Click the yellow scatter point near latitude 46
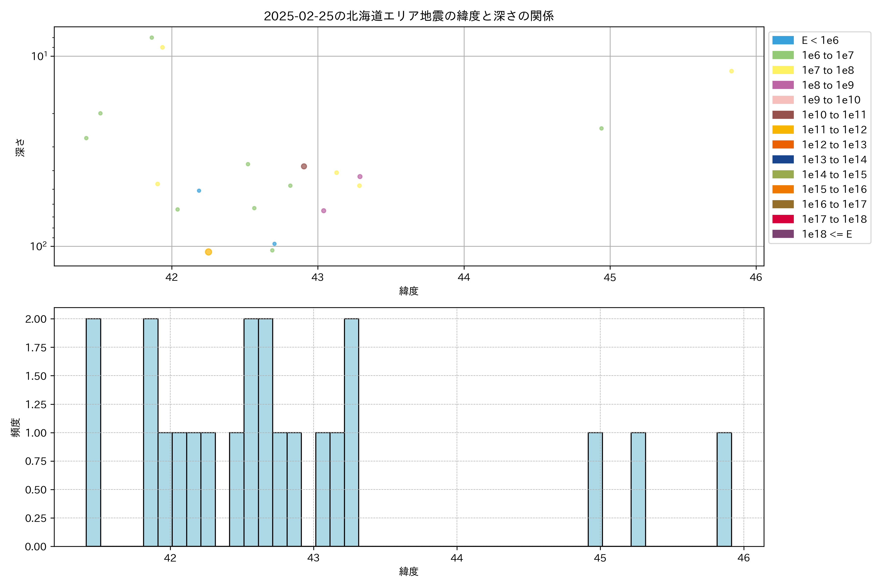 731,71
